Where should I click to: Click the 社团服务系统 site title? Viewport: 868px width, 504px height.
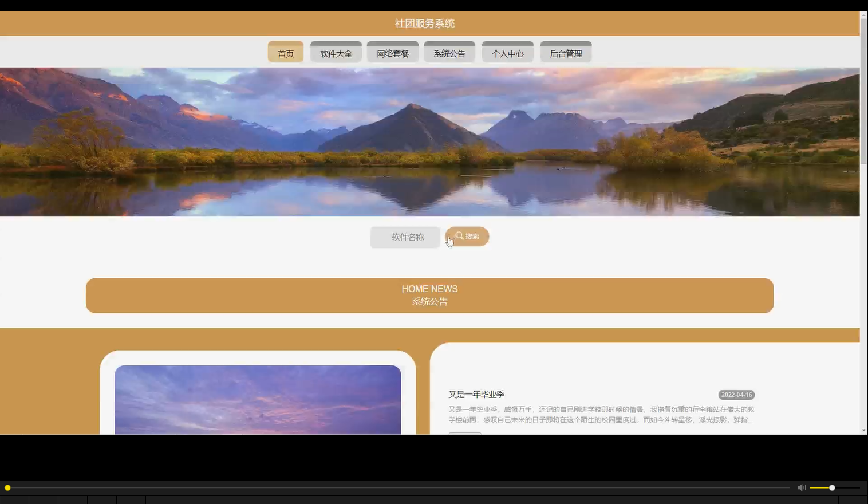(424, 23)
